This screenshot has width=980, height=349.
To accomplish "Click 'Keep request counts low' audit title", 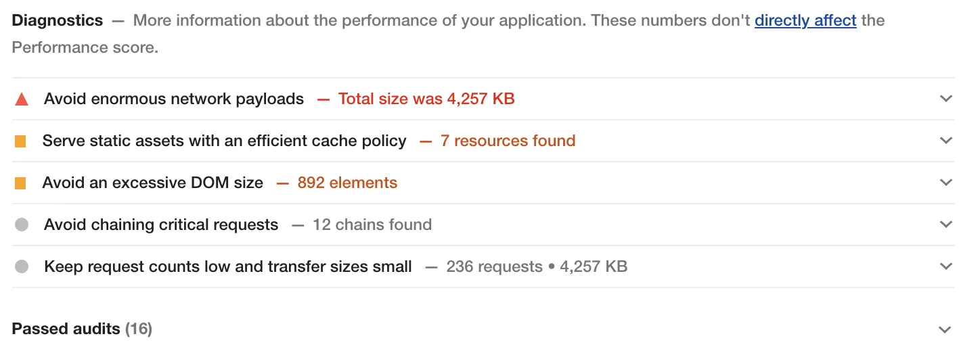I will click(x=228, y=266).
